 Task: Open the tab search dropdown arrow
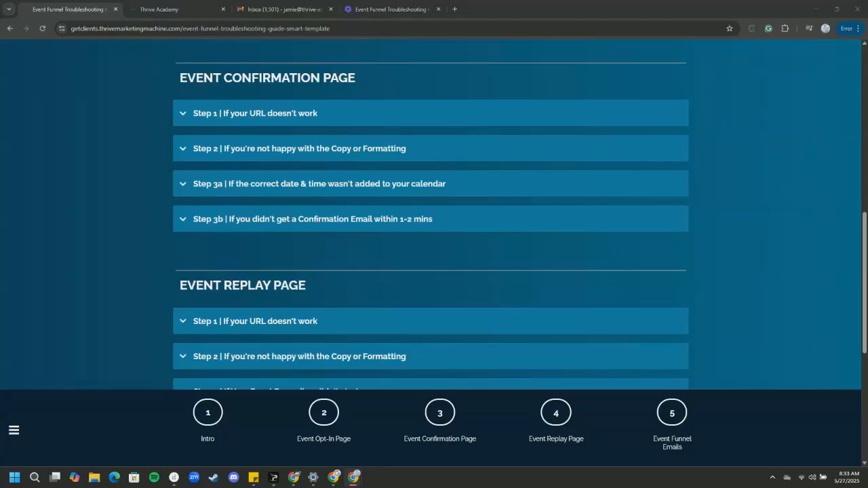(9, 9)
